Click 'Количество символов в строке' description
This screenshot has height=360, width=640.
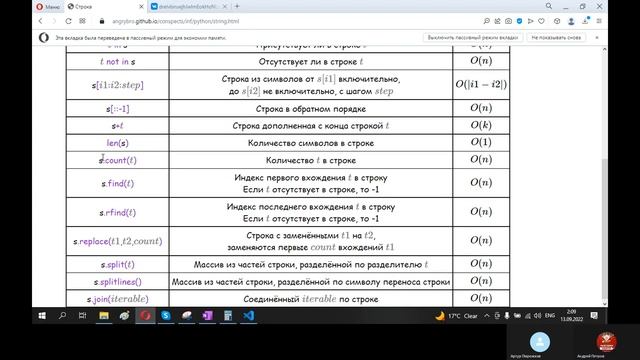pos(311,143)
